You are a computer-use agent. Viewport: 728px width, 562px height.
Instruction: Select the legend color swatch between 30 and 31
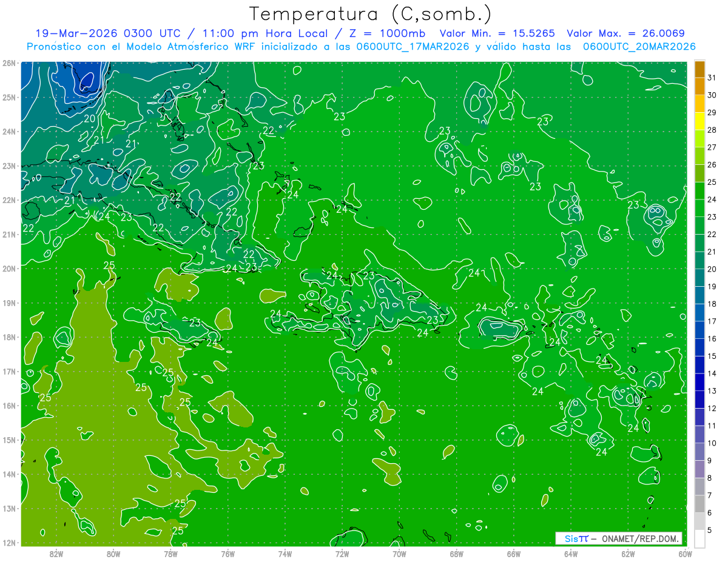[x=699, y=86]
